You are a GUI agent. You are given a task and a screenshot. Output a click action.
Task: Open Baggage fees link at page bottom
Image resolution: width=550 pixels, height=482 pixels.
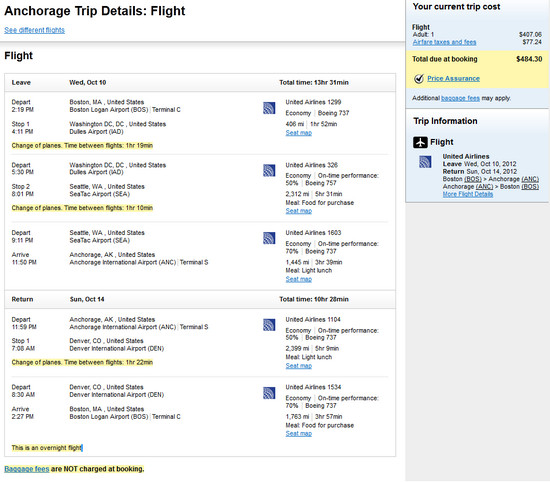[x=27, y=469]
